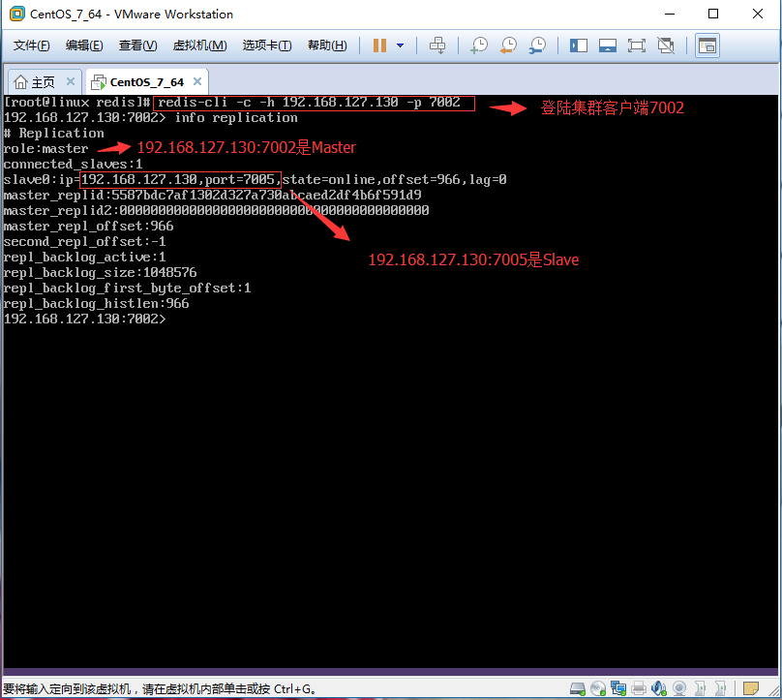Click the 'repl_backlog_size:1048576' line

tap(100, 272)
